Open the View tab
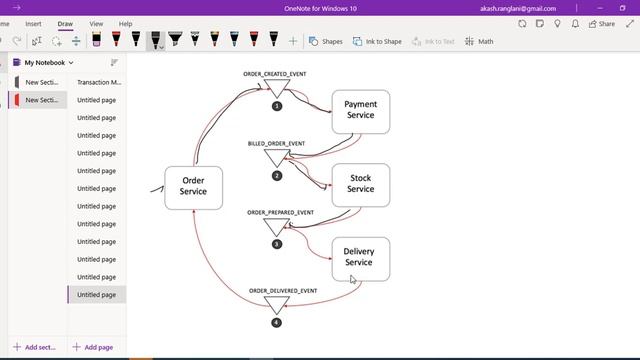This screenshot has width=640, height=360. click(x=96, y=24)
